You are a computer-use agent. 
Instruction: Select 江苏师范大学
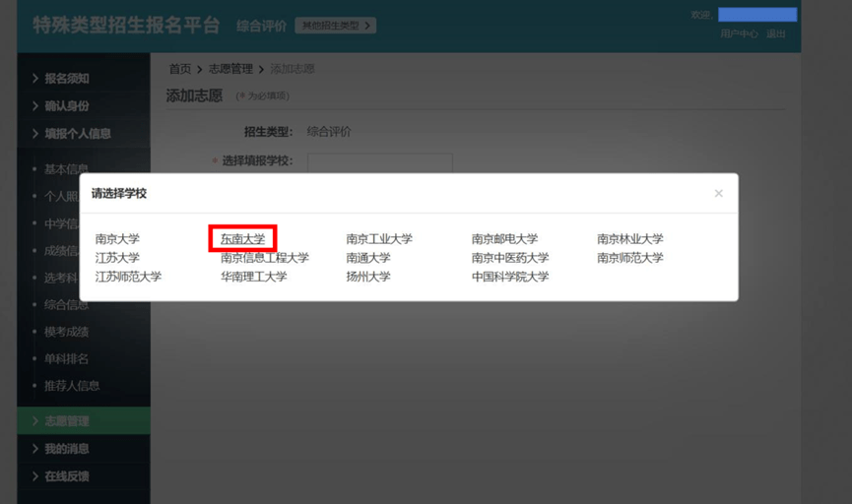[128, 277]
